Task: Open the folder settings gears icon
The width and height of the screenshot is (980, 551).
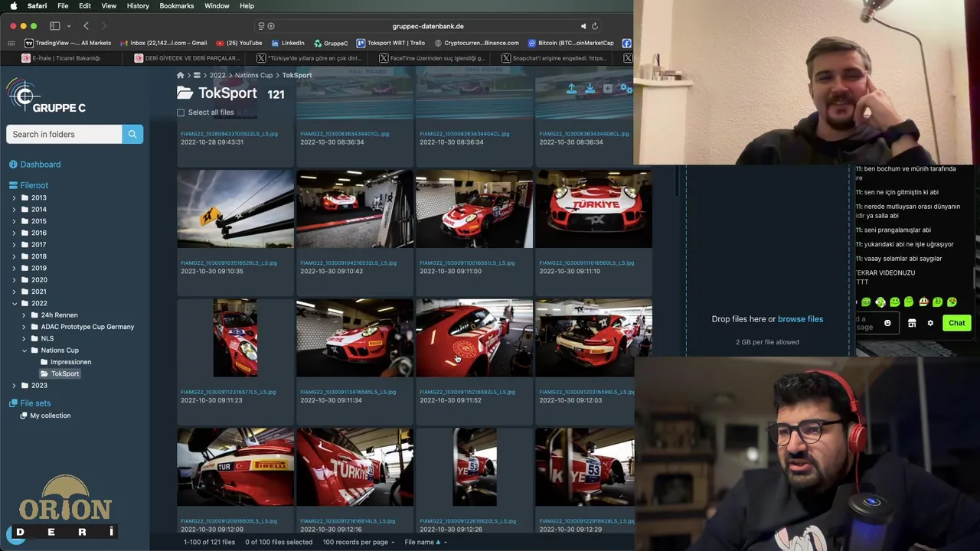Action: pos(626,90)
